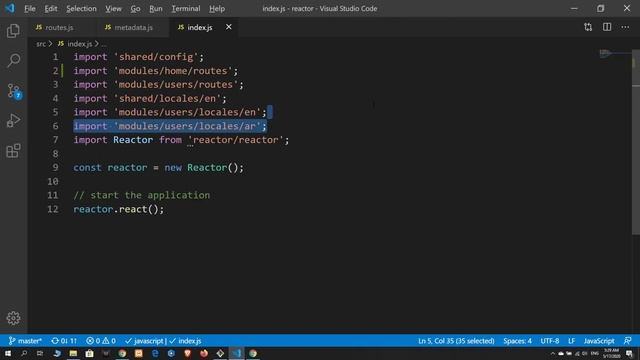Click on 'shared/locales/en' import string
This screenshot has width=640, height=360.
[167, 98]
